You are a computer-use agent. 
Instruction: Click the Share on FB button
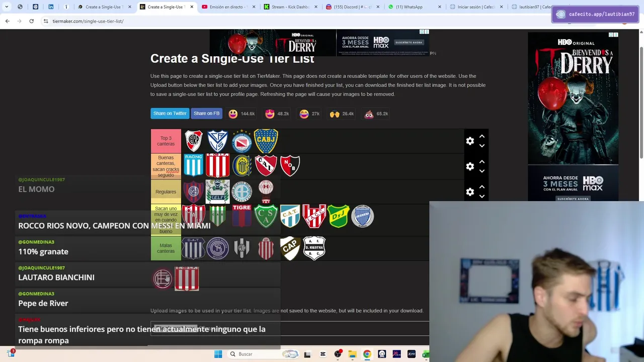click(206, 114)
